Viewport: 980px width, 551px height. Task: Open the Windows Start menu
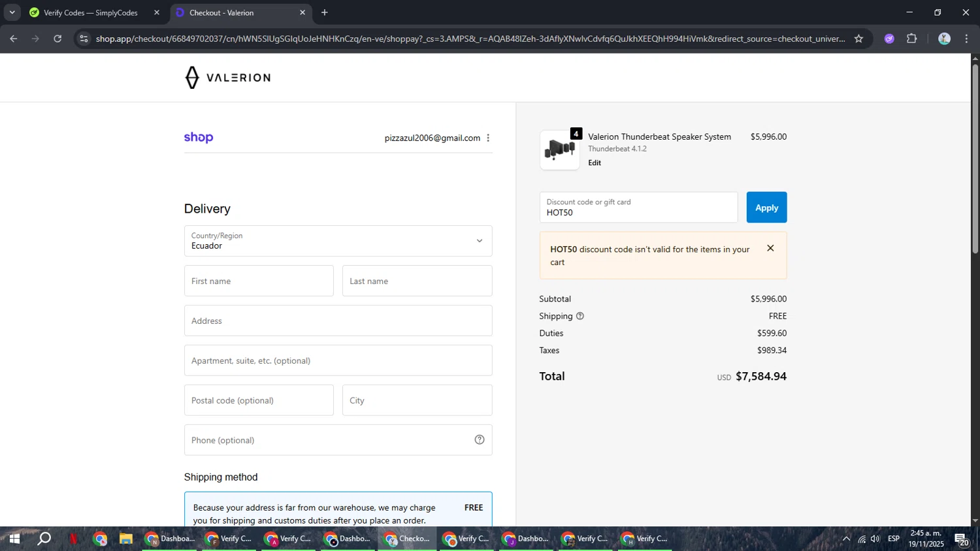[x=14, y=539]
